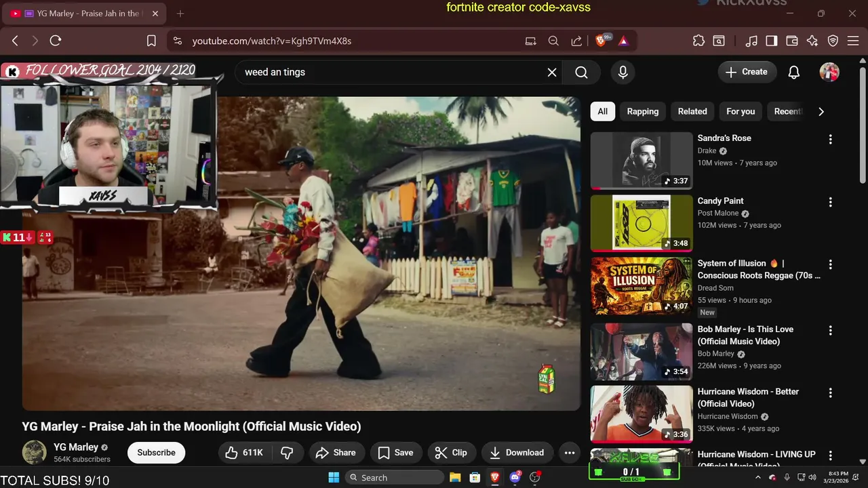Image resolution: width=868 pixels, height=488 pixels.
Task: Open a new browser tab
Action: pyautogui.click(x=180, y=14)
